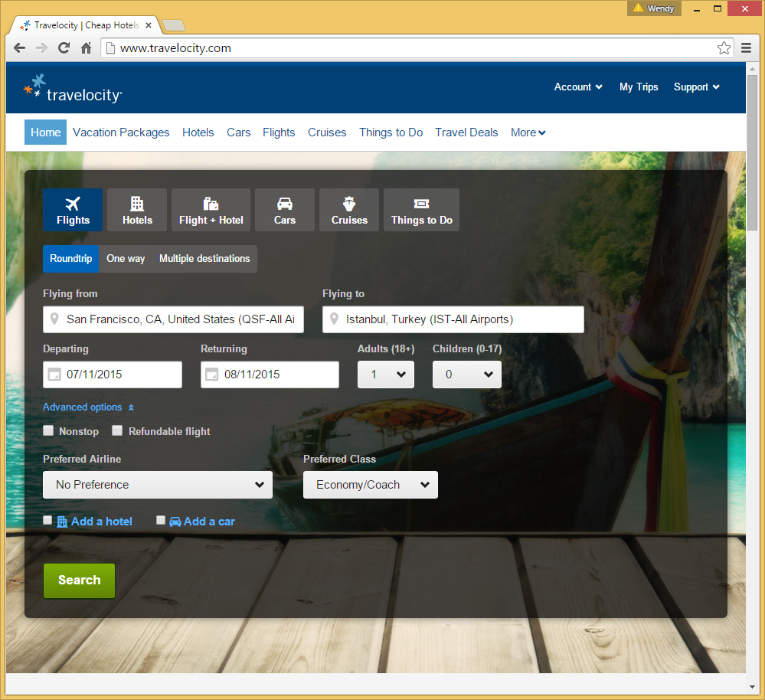
Task: Expand the Account menu
Action: tap(578, 87)
